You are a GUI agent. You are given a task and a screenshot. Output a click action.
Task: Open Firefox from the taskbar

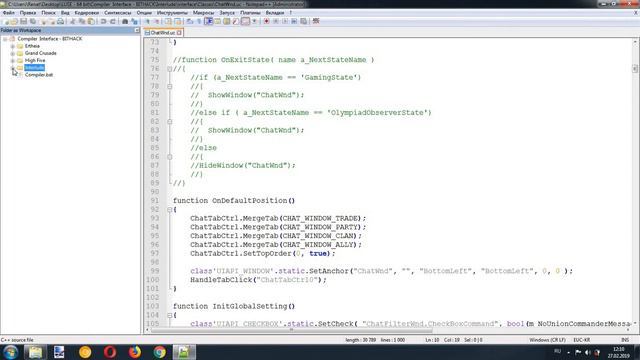135,352
